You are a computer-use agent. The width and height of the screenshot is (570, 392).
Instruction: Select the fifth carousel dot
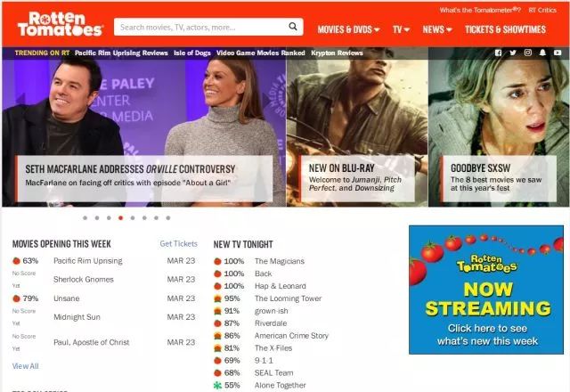[x=133, y=217]
